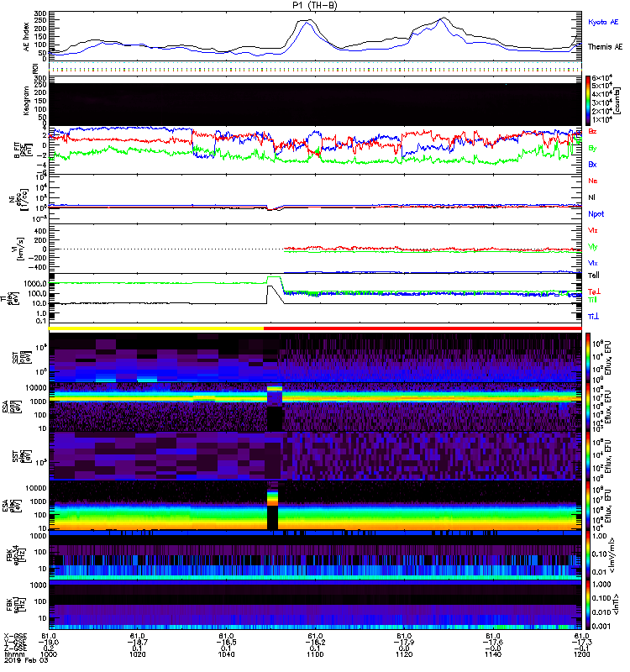630x672 pixels.
Task: Click the −18.2 position value
Action: point(315,642)
